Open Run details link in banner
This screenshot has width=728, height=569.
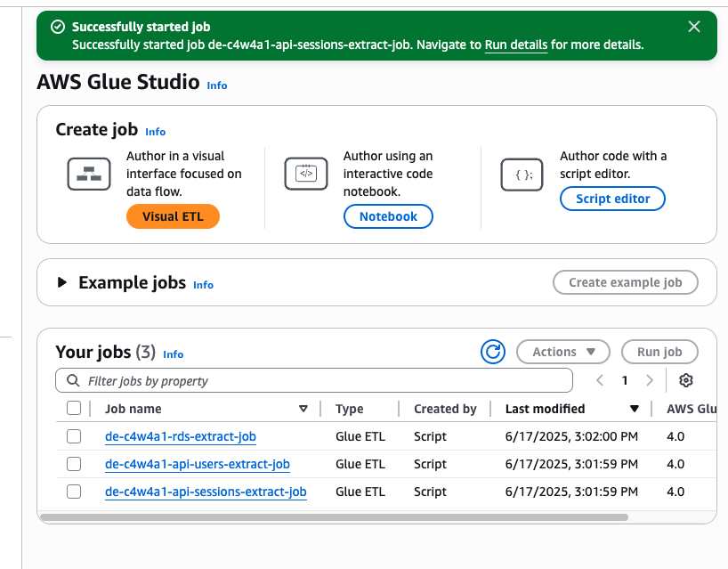516,45
